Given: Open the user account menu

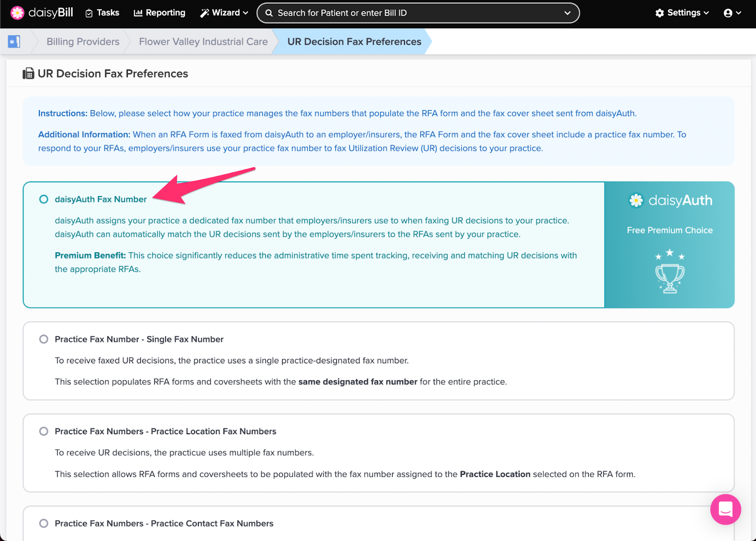Looking at the screenshot, I should (732, 13).
